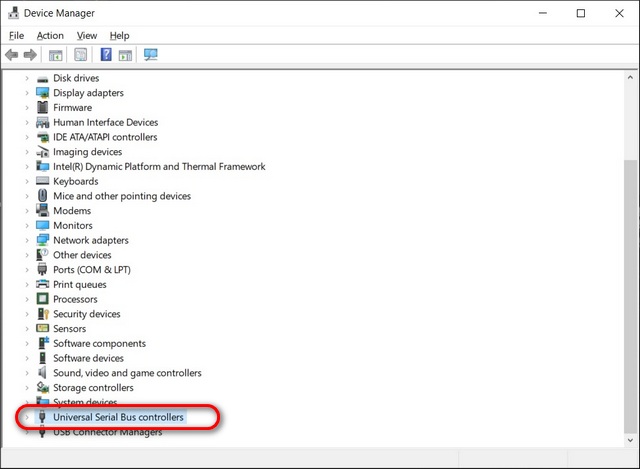Image resolution: width=640 pixels, height=469 pixels.
Task: Open the View menu
Action: [x=87, y=36]
